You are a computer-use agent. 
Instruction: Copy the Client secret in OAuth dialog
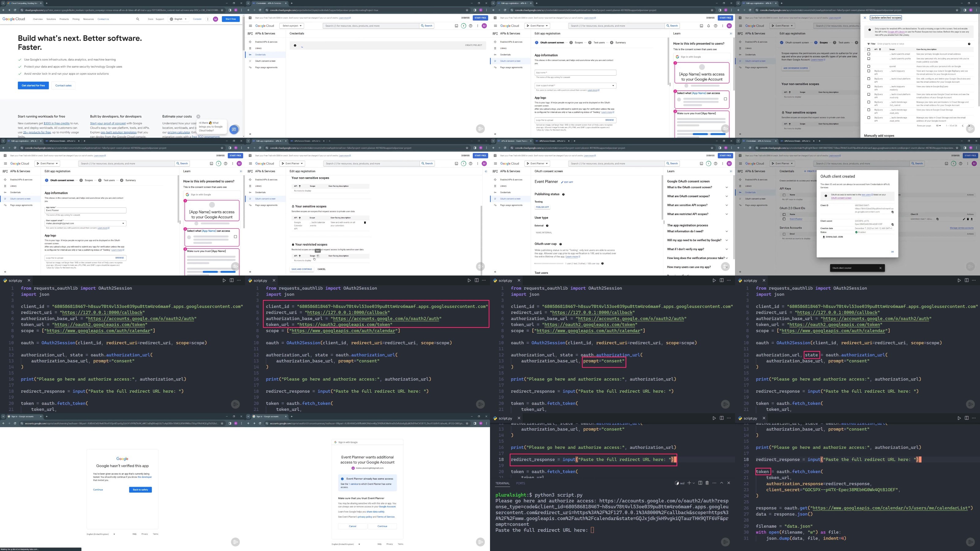(x=892, y=224)
